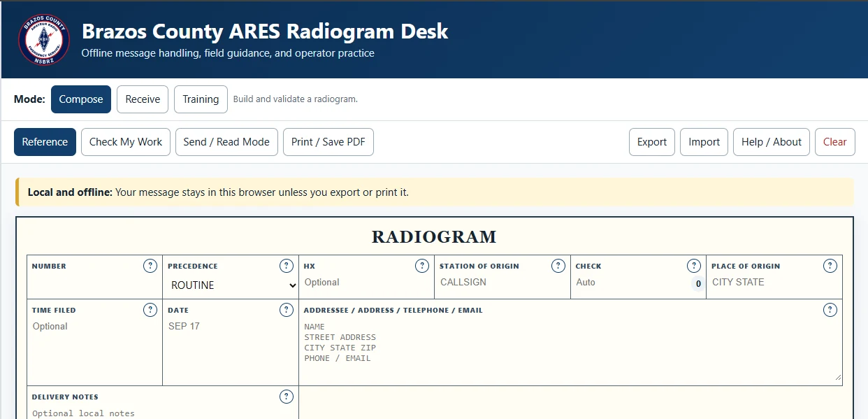Open help for the Check field
This screenshot has width=868, height=419.
pyautogui.click(x=694, y=266)
